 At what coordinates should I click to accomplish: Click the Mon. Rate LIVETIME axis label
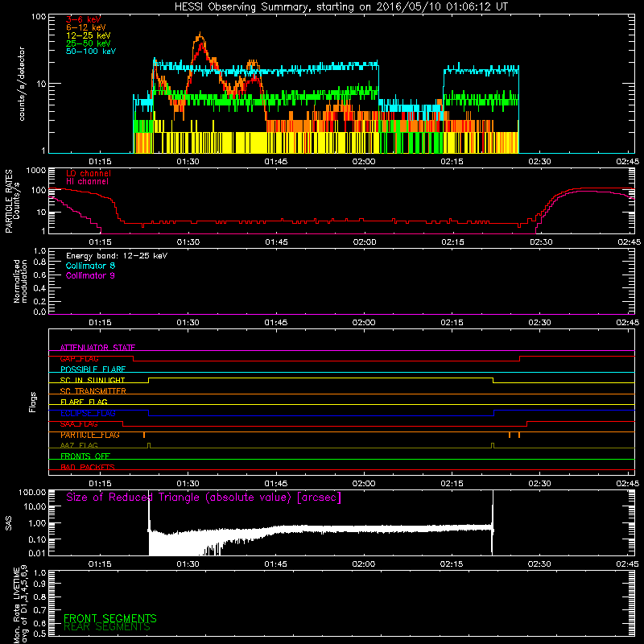pyautogui.click(x=20, y=604)
